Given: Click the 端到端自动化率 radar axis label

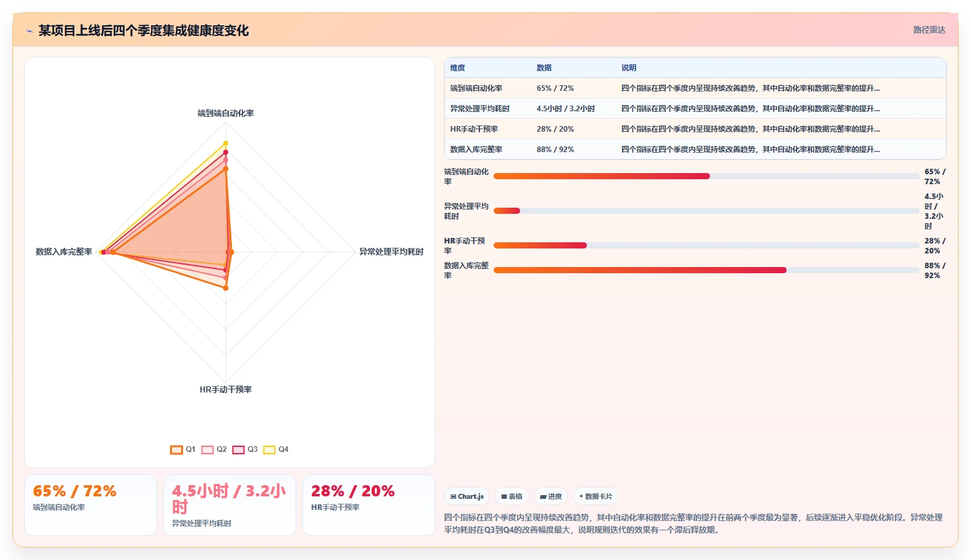Looking at the screenshot, I should point(226,113).
